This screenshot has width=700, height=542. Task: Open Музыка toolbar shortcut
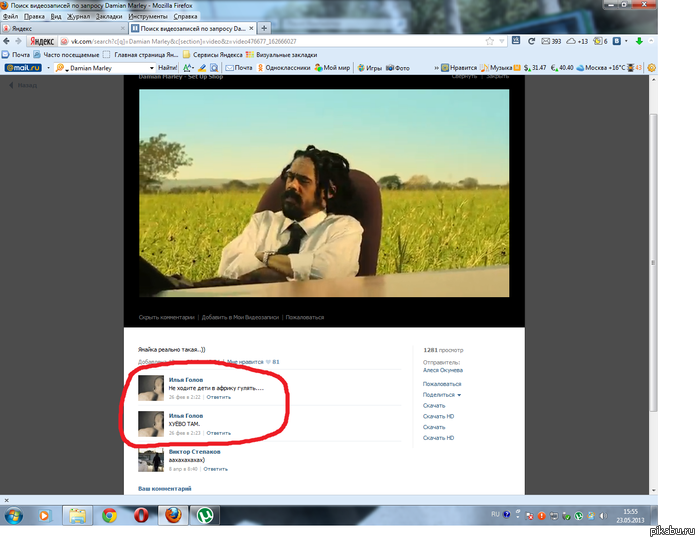pyautogui.click(x=500, y=68)
